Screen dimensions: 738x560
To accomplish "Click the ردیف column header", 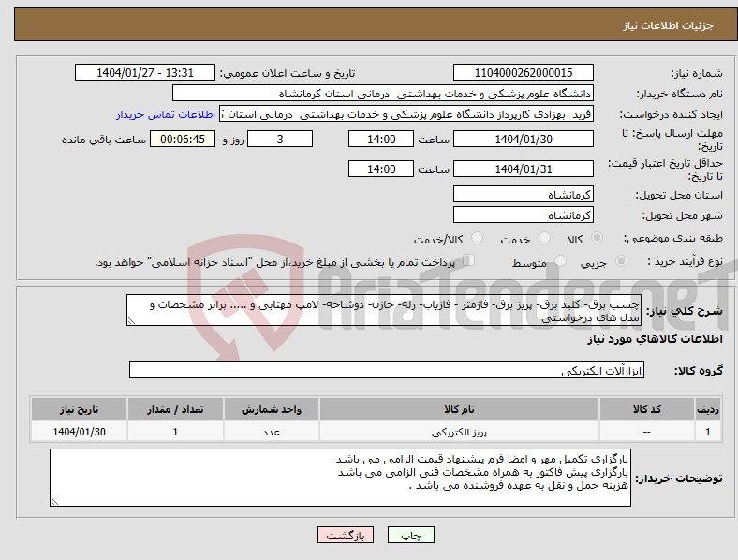I will (708, 409).
